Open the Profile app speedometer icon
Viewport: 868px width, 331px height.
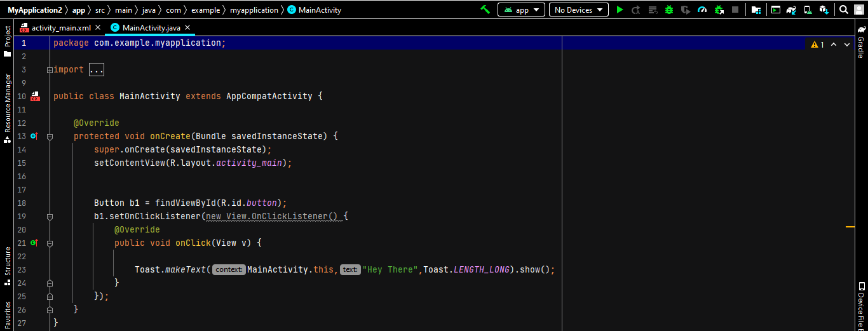coord(702,10)
